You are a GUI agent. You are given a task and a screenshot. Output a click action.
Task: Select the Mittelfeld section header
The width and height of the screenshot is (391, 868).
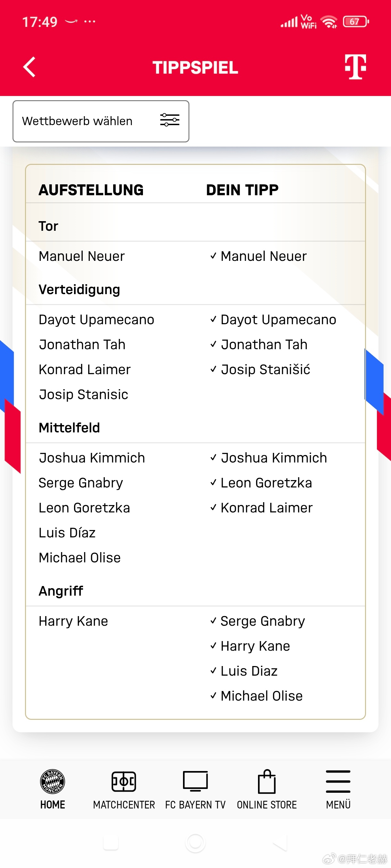pyautogui.click(x=69, y=428)
